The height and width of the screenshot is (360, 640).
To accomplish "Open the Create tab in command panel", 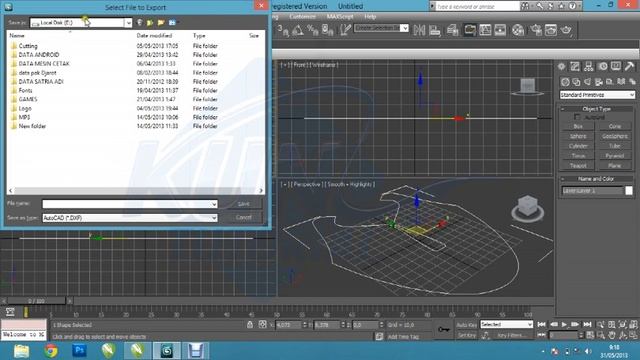I will 562,67.
